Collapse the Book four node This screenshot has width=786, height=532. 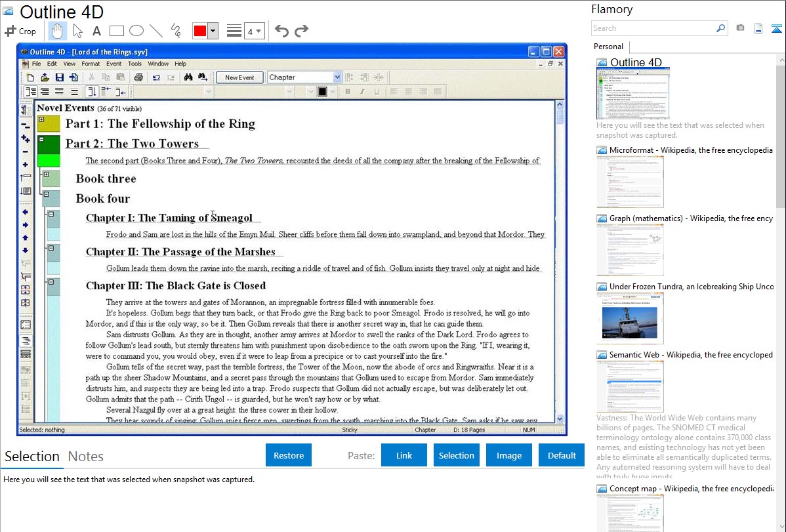point(46,194)
